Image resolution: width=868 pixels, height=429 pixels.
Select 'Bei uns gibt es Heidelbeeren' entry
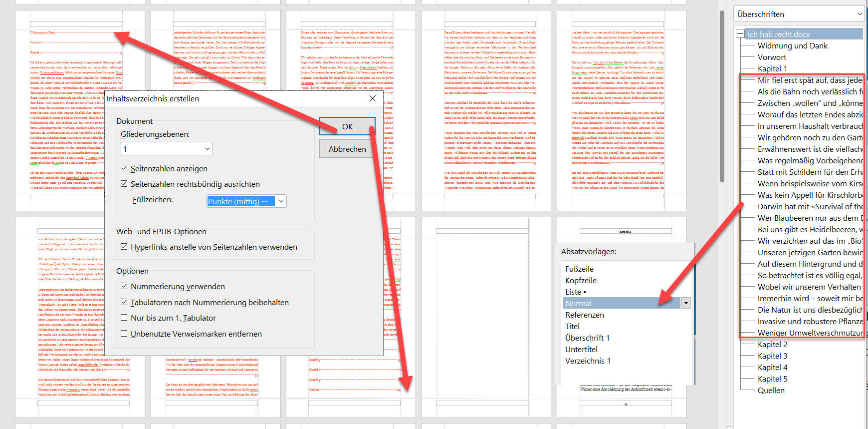[x=810, y=229]
